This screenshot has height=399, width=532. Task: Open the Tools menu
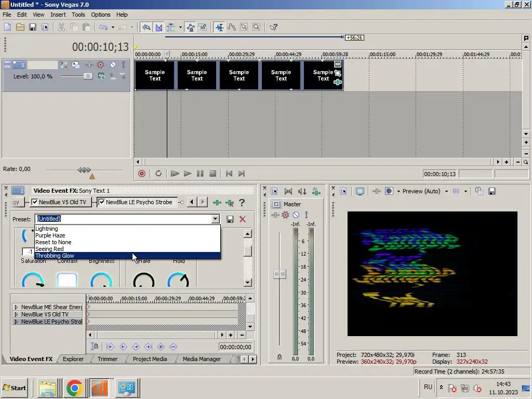pos(78,15)
